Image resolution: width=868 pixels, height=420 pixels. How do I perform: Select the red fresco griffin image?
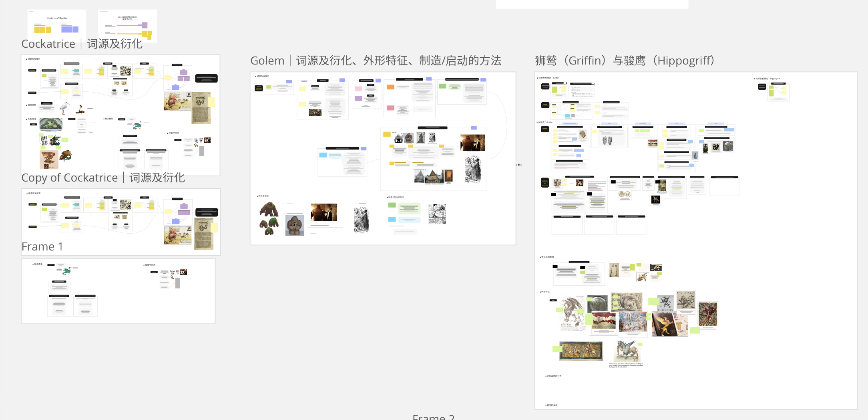tap(604, 321)
